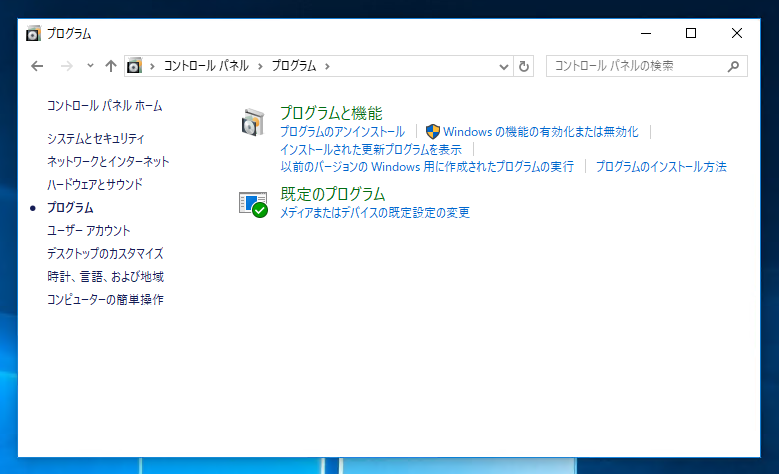Open プログラムのインストール方法 link
The image size is (779, 474).
(661, 166)
